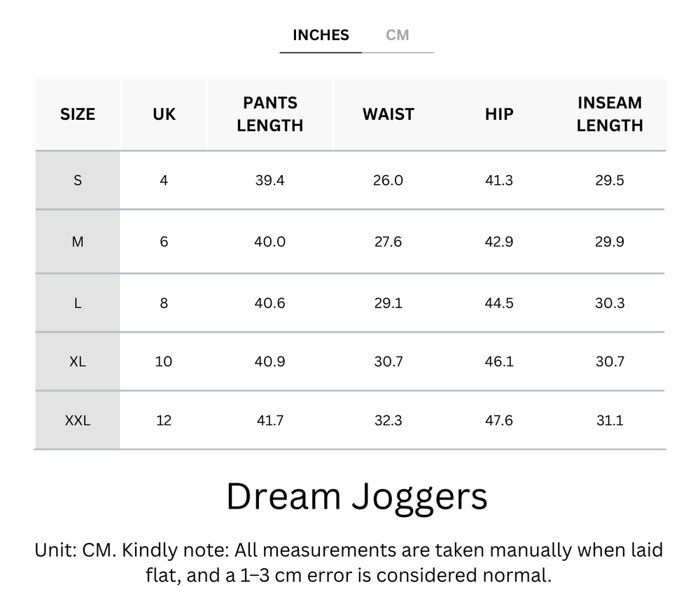
Task: Click the INSEAM LENGTH column header
Action: point(610,114)
